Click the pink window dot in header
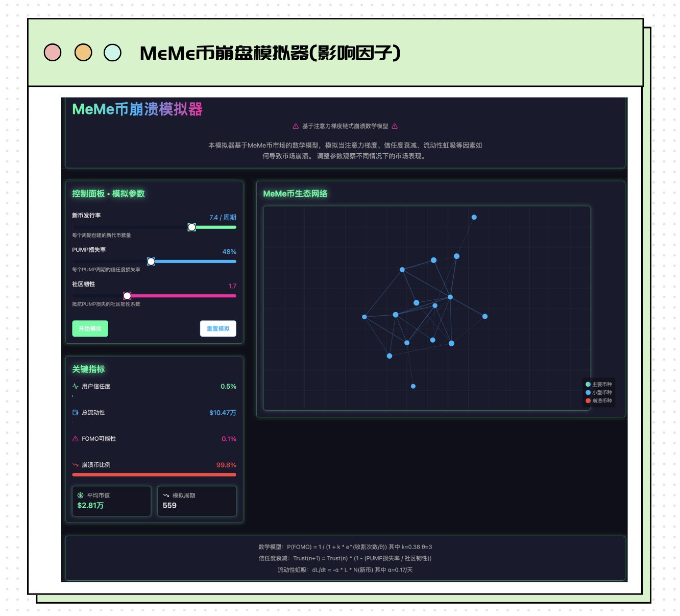 point(53,53)
